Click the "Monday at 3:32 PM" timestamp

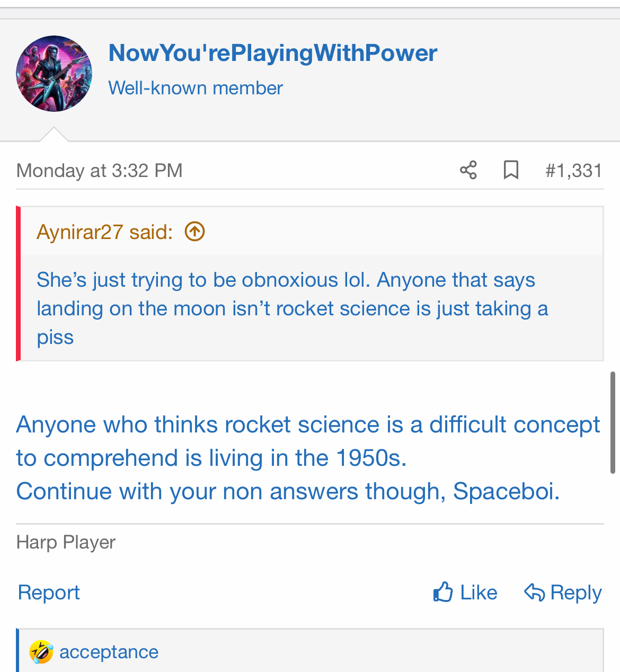coord(100,171)
